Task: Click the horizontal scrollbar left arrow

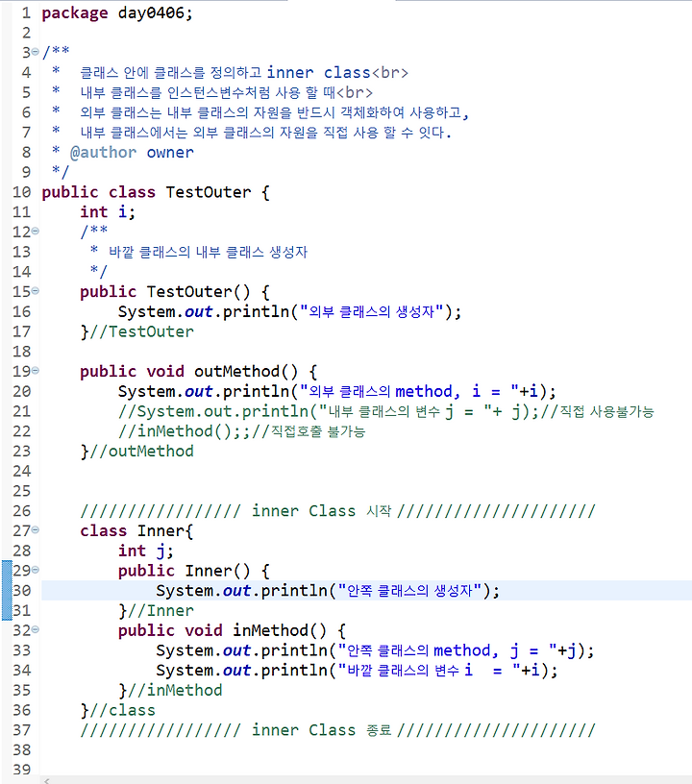Action: [46, 780]
